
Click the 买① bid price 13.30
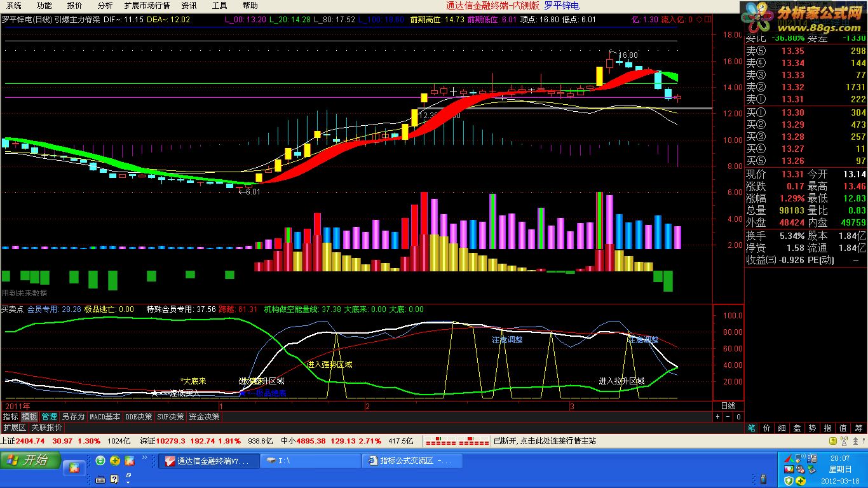tap(792, 112)
